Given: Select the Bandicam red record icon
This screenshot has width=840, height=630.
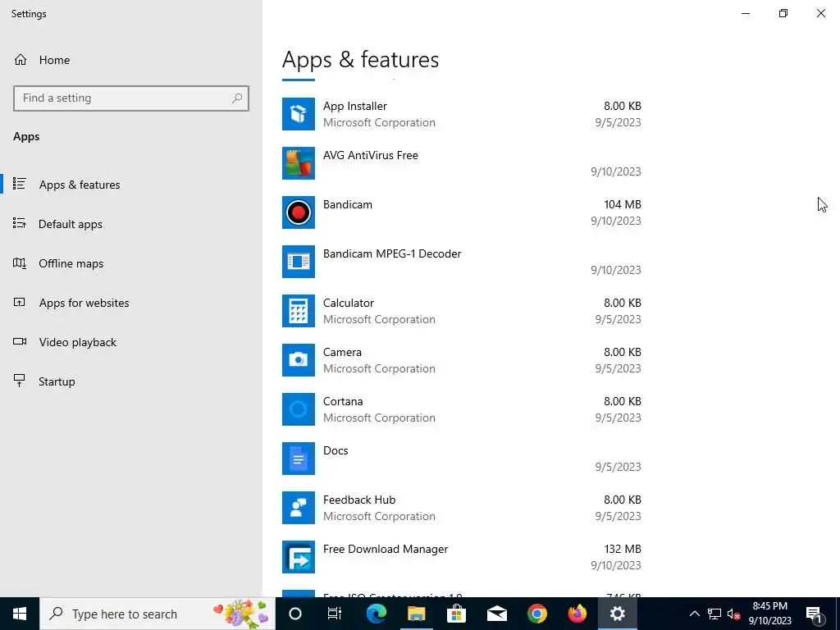Looking at the screenshot, I should pos(299,212).
